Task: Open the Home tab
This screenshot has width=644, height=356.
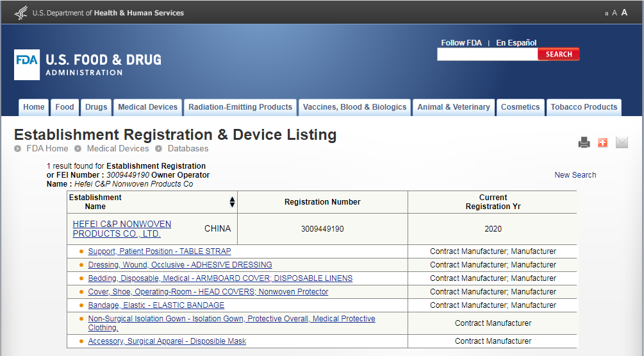Action: point(34,107)
